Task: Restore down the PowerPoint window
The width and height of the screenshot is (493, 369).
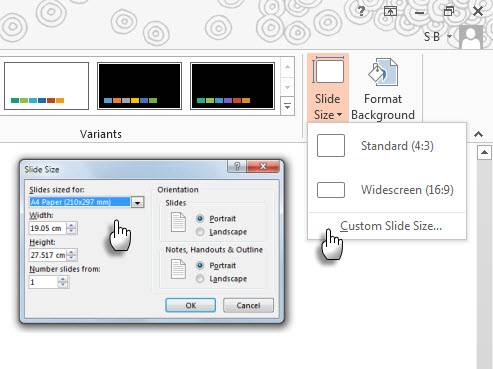Action: pos(449,11)
